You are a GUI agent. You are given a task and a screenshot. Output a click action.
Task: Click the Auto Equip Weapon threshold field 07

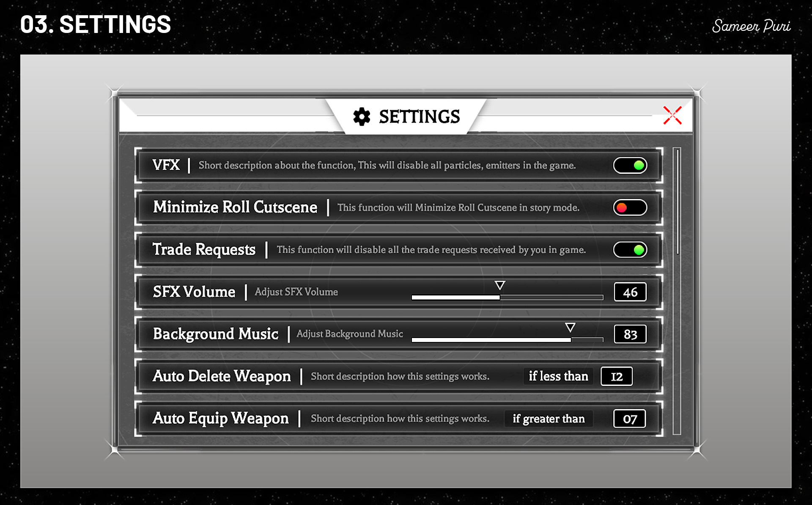coord(629,418)
